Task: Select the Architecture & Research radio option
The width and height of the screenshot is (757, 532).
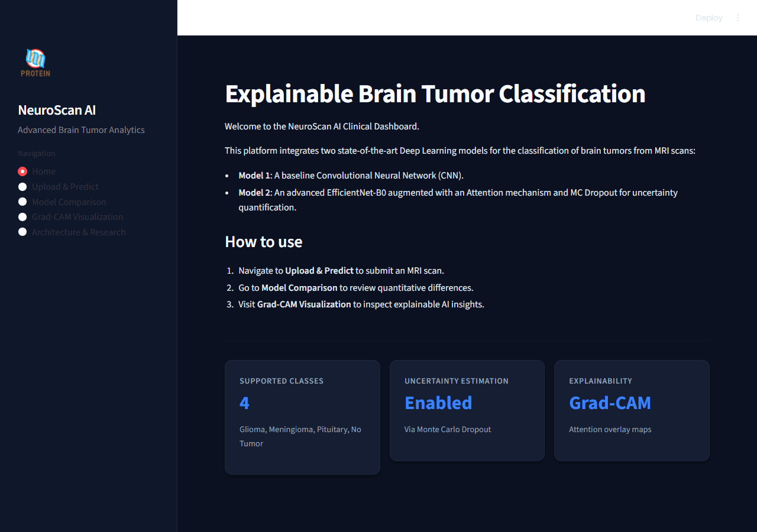Action: coord(72,232)
